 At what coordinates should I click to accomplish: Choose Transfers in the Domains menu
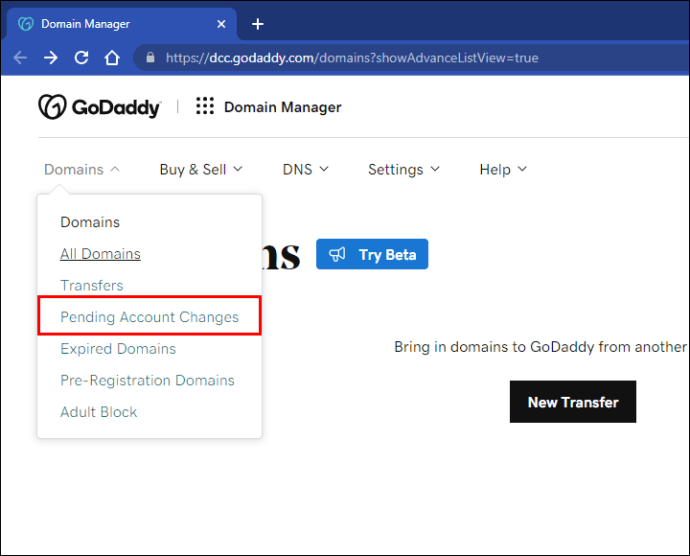92,286
